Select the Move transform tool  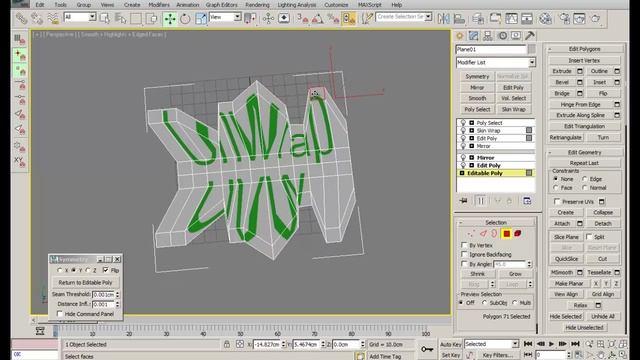(x=170, y=18)
